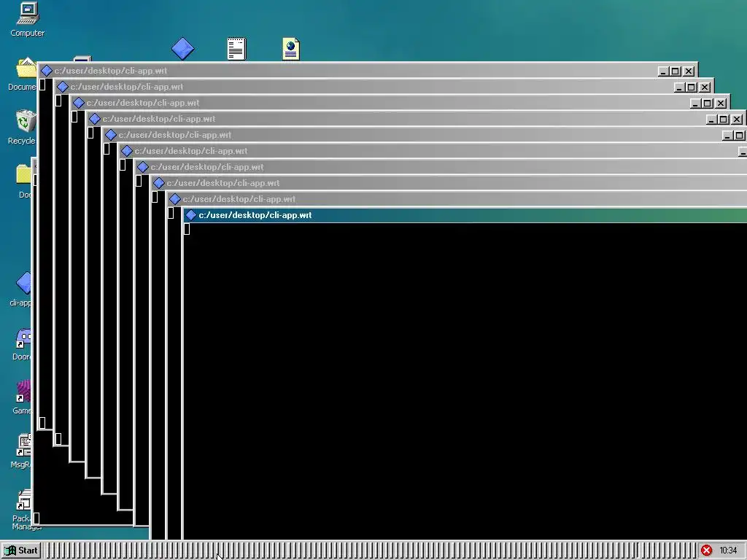Click the black terminal area of active window

click(465, 381)
